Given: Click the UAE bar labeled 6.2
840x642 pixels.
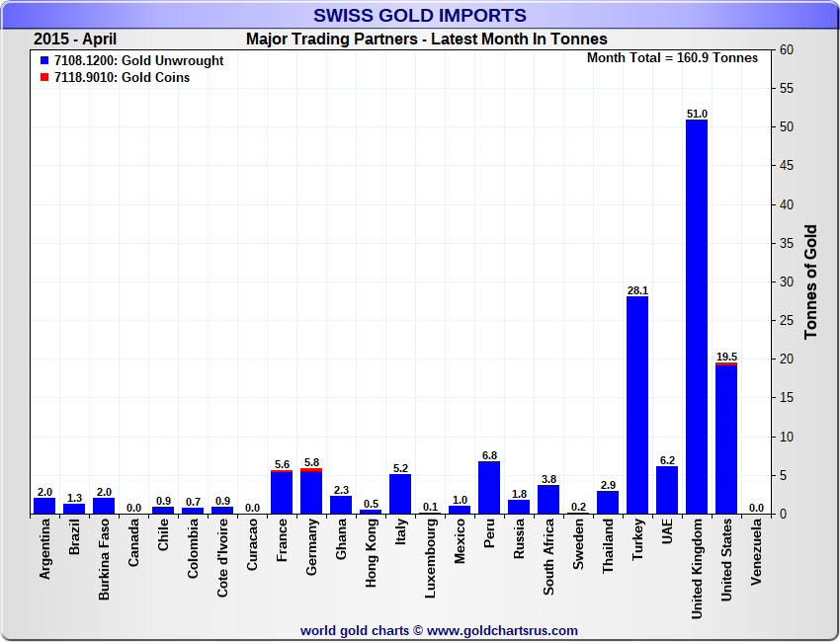Looking at the screenshot, I should tap(667, 490).
